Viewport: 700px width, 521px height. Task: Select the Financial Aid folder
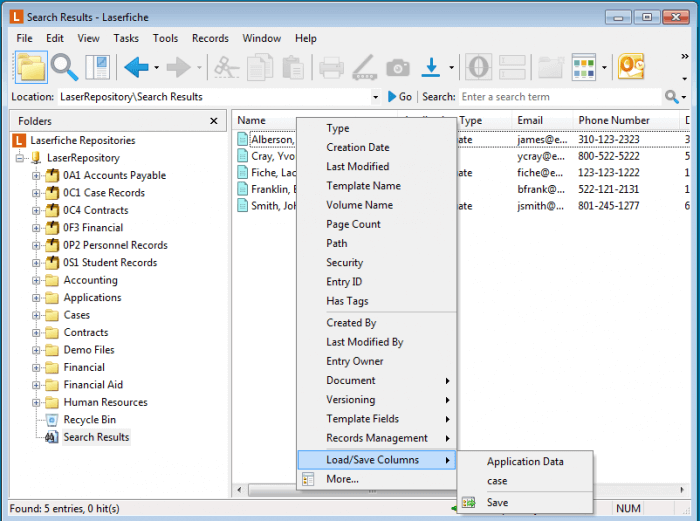(93, 385)
